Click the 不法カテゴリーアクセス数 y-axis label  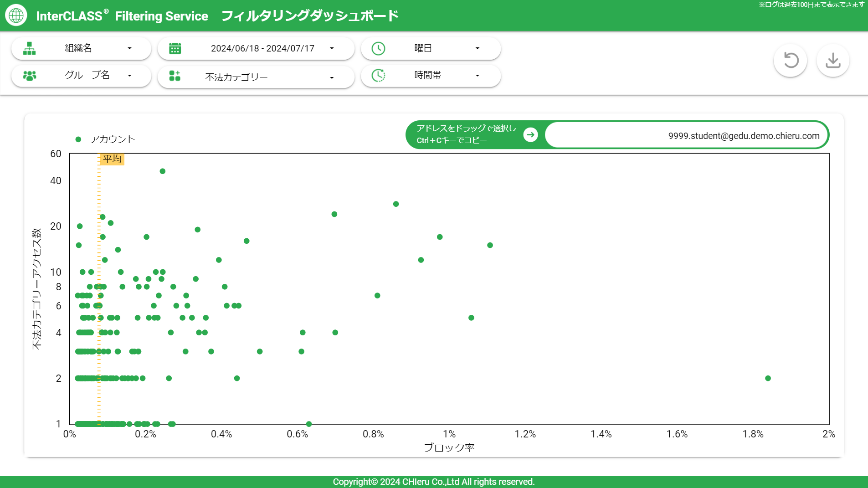36,289
